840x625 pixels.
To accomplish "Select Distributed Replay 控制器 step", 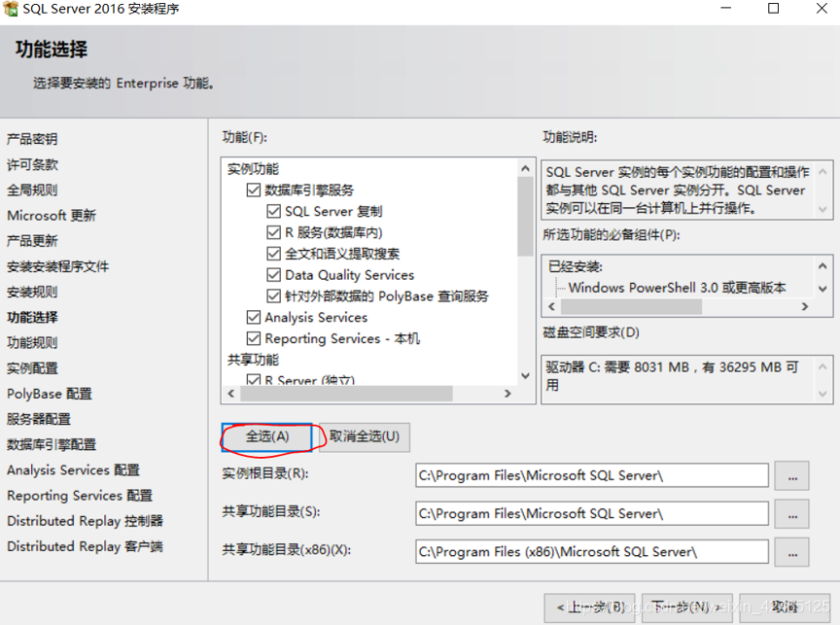I will pos(86,521).
